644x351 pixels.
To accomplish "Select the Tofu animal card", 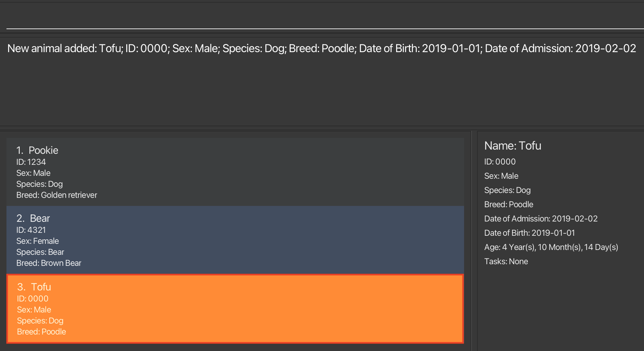I will click(x=235, y=309).
